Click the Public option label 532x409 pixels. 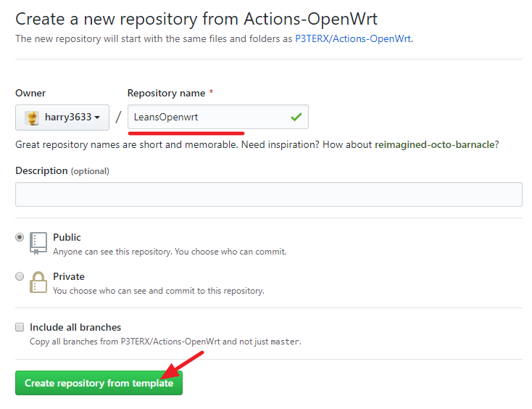tap(67, 237)
